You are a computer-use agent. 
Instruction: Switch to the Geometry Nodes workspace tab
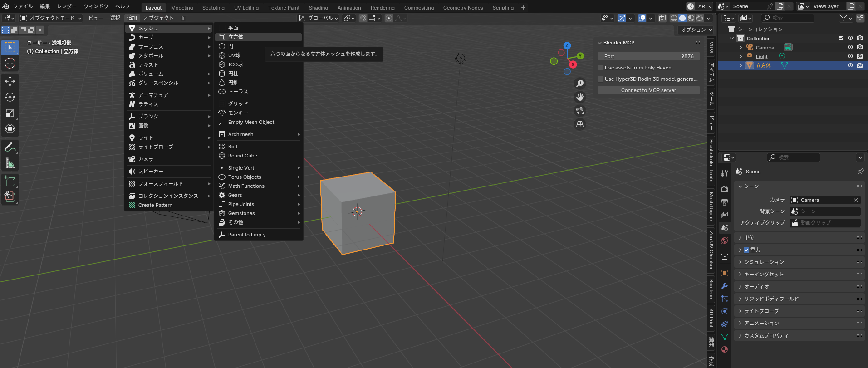463,8
